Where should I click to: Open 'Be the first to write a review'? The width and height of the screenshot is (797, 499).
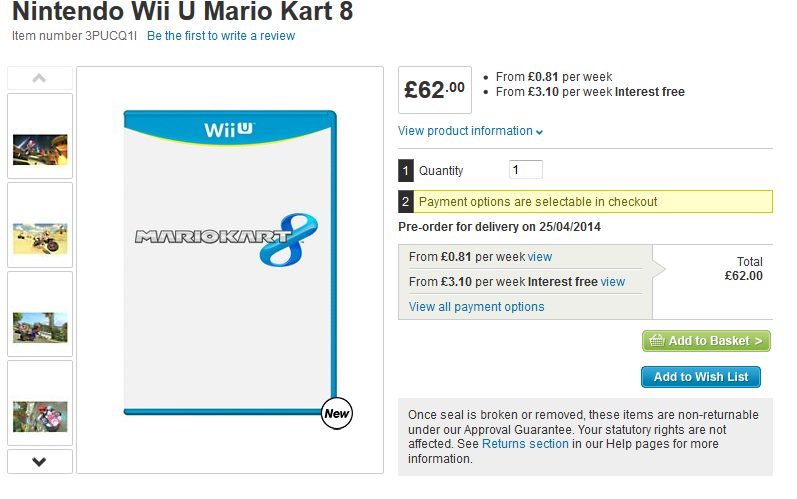coord(221,36)
